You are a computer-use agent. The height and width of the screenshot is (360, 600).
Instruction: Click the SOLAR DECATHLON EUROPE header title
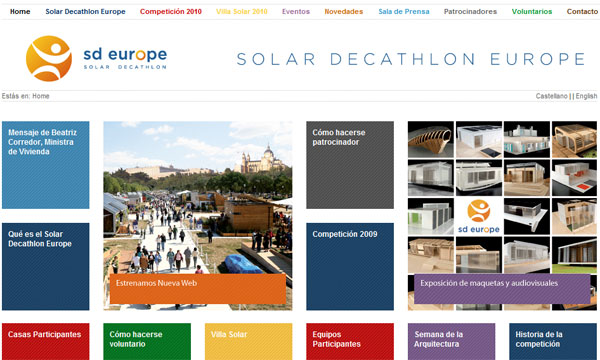411,59
